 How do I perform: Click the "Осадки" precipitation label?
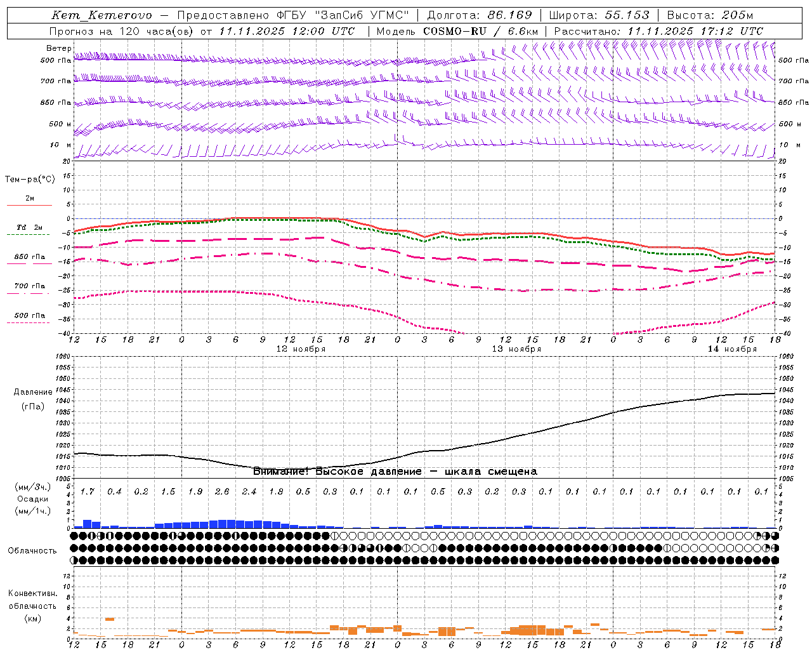point(32,499)
